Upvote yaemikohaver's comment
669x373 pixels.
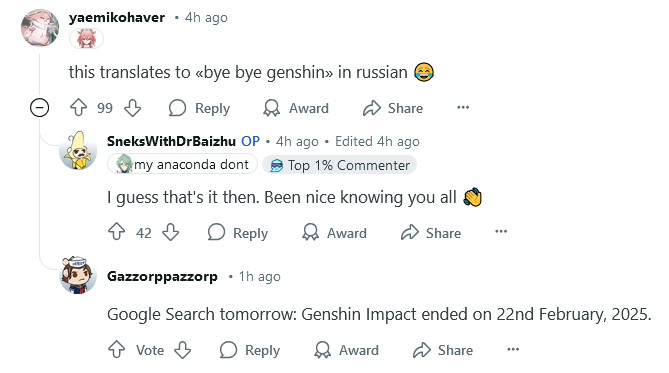79,108
